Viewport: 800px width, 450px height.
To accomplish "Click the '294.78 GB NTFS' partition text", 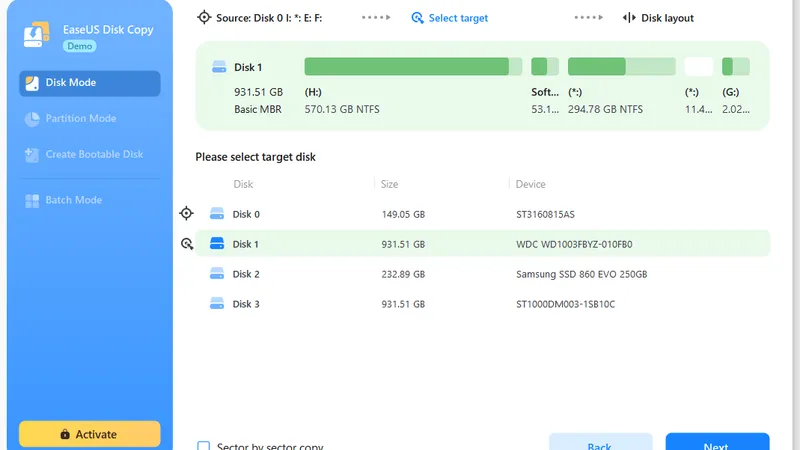I will tap(605, 109).
